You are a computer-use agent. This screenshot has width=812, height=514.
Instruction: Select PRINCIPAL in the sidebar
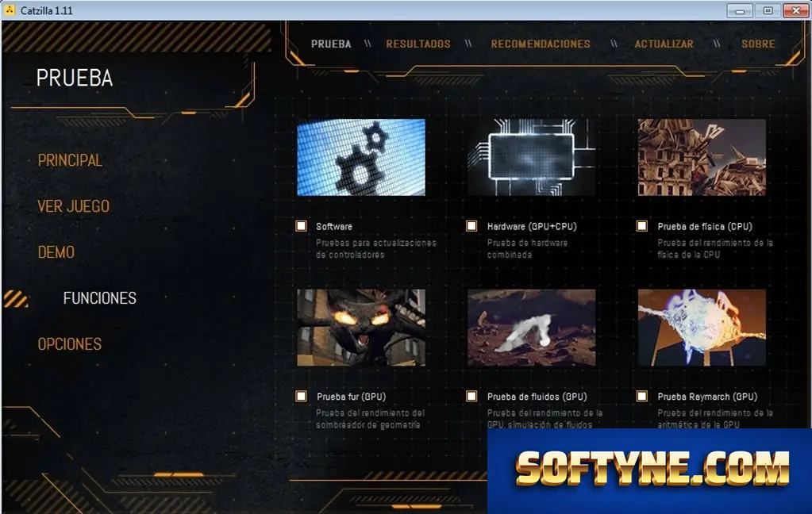pos(70,160)
